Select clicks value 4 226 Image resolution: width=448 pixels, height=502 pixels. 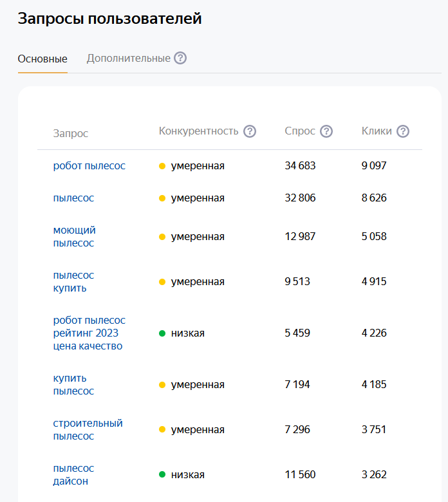click(x=374, y=333)
